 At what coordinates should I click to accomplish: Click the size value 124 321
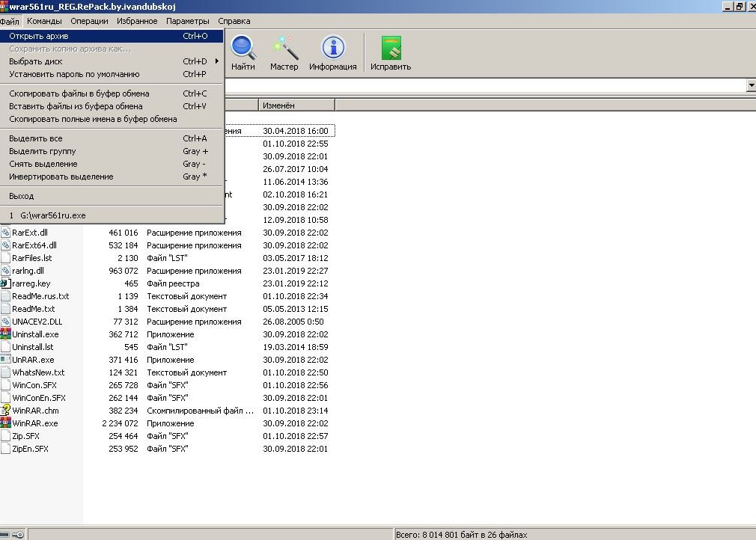(x=124, y=372)
